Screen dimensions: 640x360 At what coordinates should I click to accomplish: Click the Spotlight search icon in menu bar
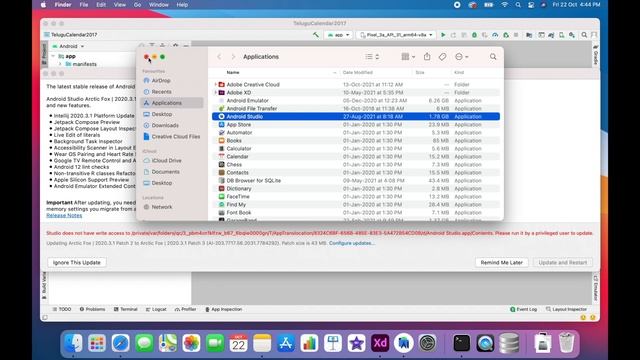click(518, 5)
